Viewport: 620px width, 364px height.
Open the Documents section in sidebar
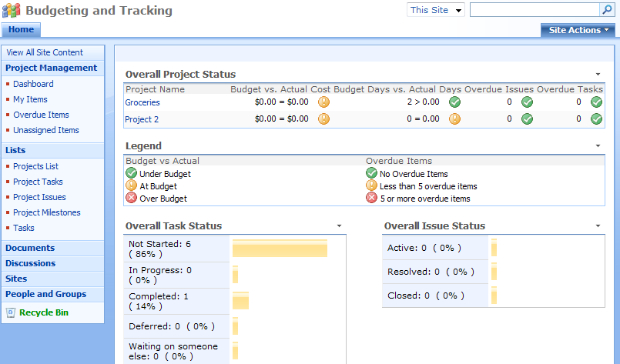point(30,248)
